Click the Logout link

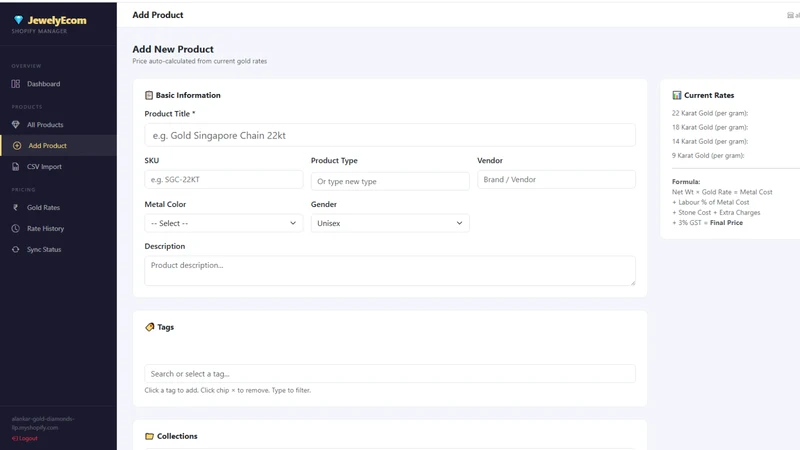pyautogui.click(x=24, y=438)
